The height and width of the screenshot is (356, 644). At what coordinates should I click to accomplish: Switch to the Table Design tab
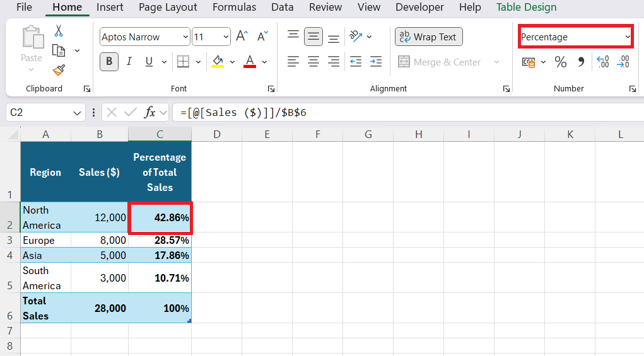point(526,7)
